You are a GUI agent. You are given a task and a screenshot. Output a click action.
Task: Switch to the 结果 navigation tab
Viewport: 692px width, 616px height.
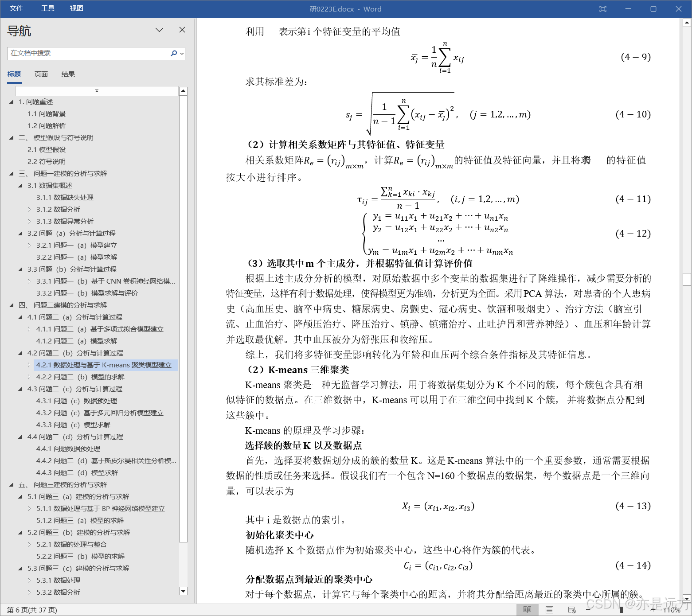68,74
